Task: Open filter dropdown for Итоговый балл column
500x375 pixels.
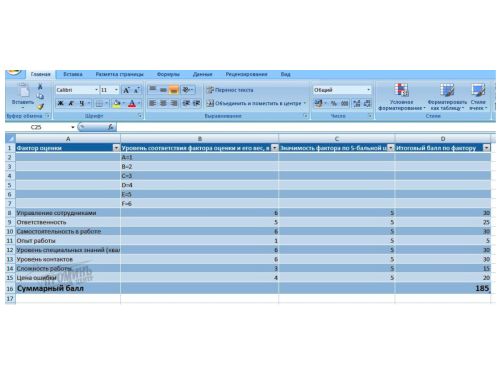Action: 487,148
